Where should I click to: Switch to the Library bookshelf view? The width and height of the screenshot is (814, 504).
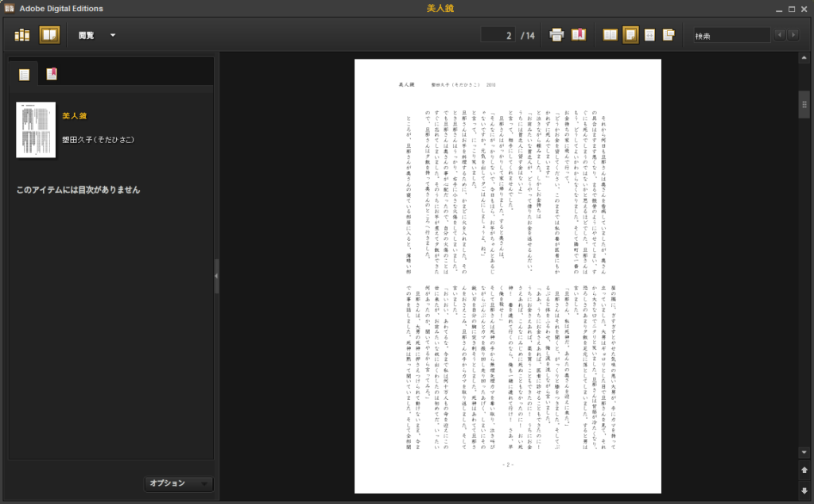click(x=22, y=35)
